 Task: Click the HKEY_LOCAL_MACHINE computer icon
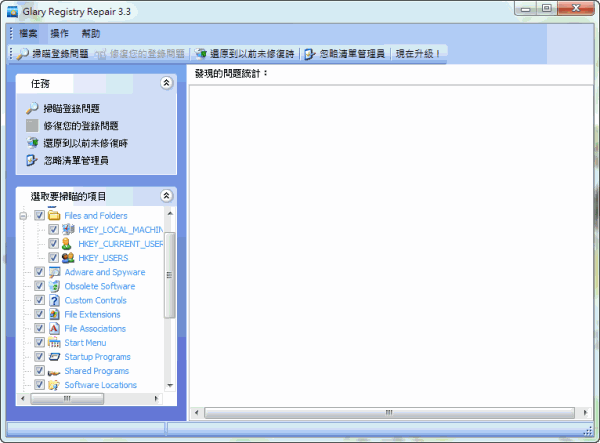coord(68,230)
